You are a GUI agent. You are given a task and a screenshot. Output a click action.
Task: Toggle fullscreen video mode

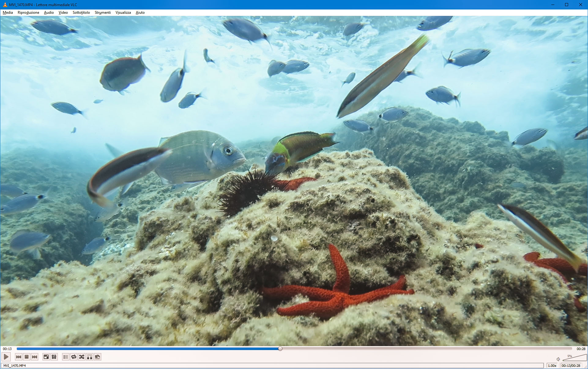(x=46, y=357)
